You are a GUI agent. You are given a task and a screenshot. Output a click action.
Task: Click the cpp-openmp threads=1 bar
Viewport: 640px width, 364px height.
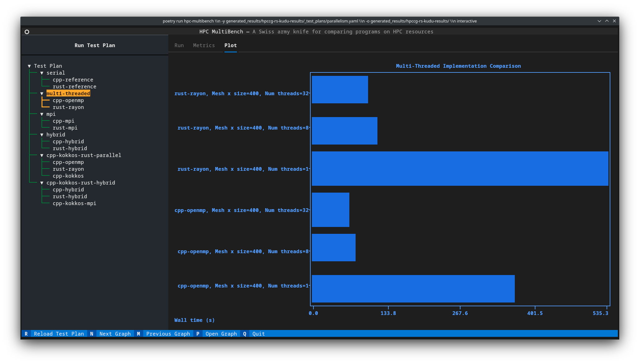(x=413, y=289)
